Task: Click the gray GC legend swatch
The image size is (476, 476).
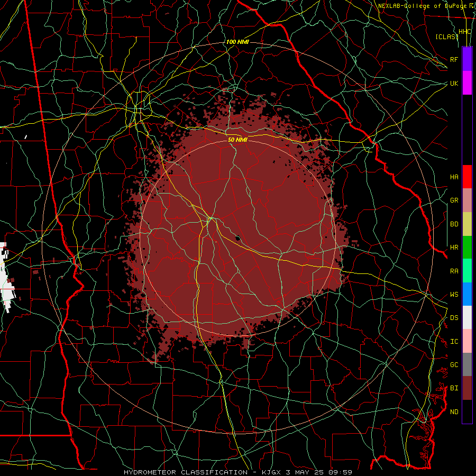Action: [467, 364]
